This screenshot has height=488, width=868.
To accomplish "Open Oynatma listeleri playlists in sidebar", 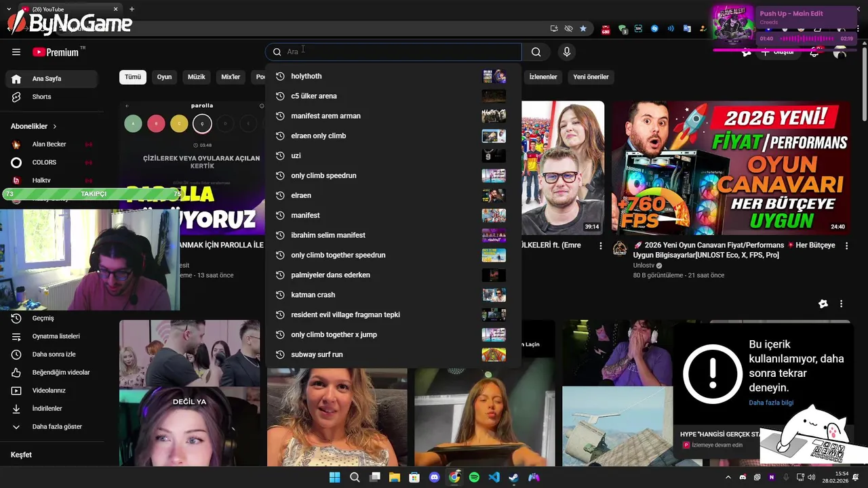I will pos(52,336).
